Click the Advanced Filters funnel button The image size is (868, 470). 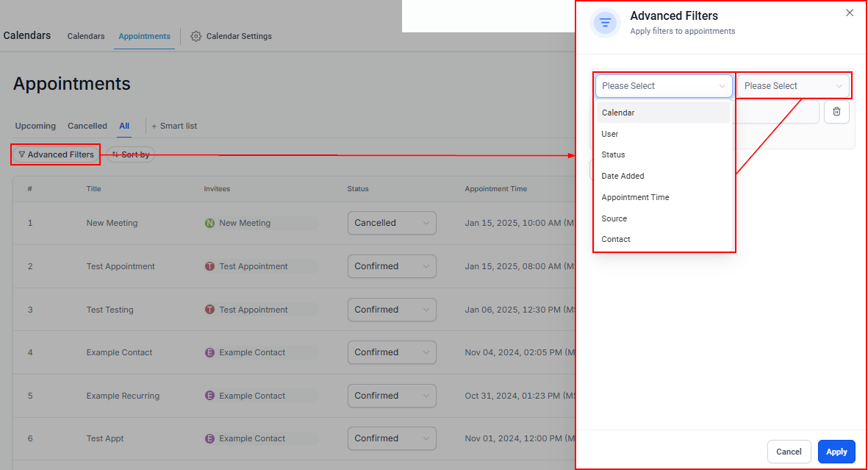(x=56, y=154)
